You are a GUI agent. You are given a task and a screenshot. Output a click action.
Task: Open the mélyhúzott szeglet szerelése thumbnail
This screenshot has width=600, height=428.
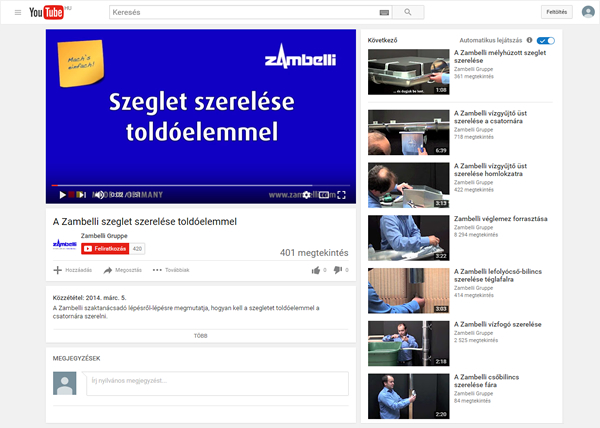tap(409, 72)
